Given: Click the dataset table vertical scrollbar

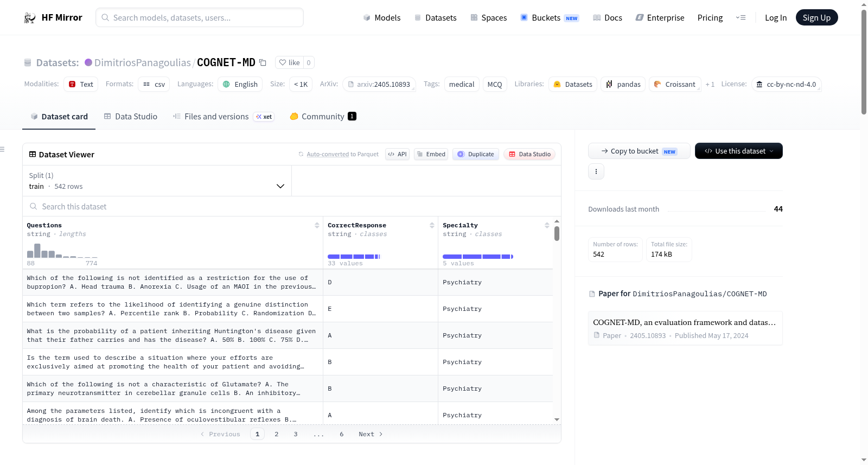Looking at the screenshot, I should 557,233.
